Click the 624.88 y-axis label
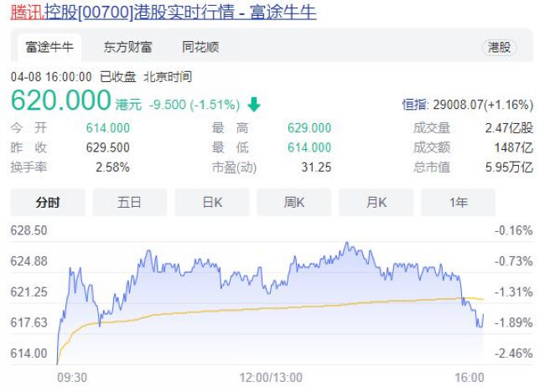The image size is (545, 392). [29, 261]
